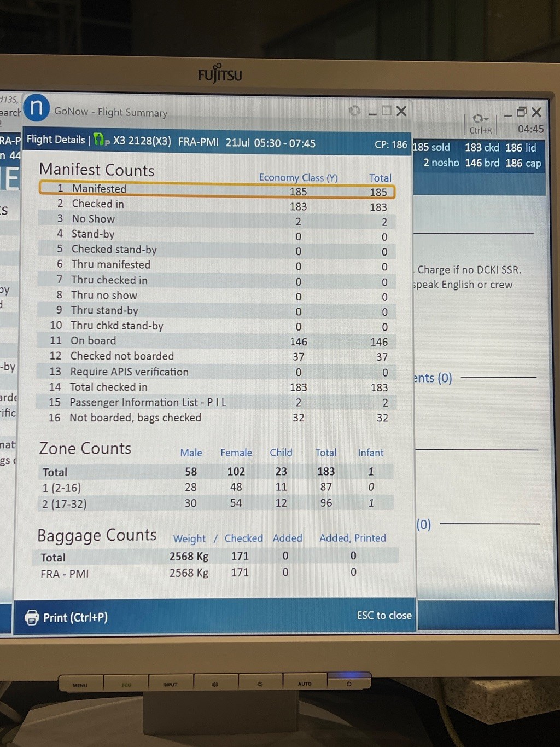Click the refresh icon in Flight Summary title bar
Image resolution: width=560 pixels, height=747 pixels.
355,111
